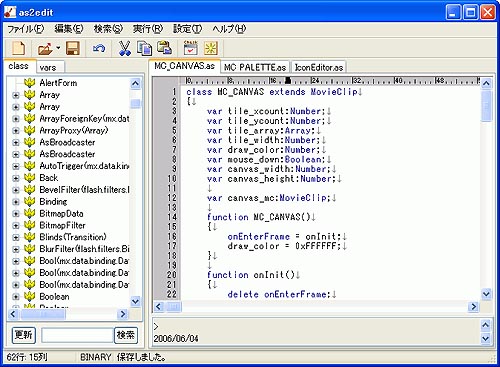Click editor horizontal scroll right arrow
This screenshot has height=367, width=500.
(473, 306)
